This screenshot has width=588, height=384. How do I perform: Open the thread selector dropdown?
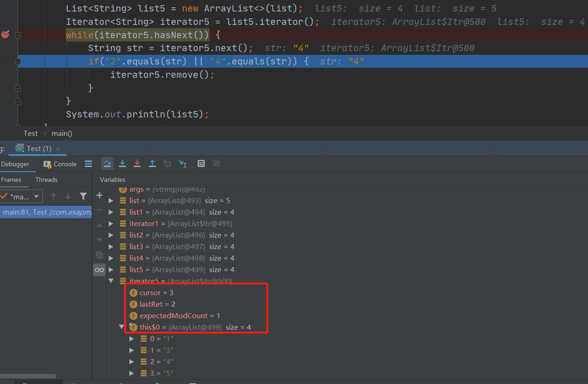(21, 197)
